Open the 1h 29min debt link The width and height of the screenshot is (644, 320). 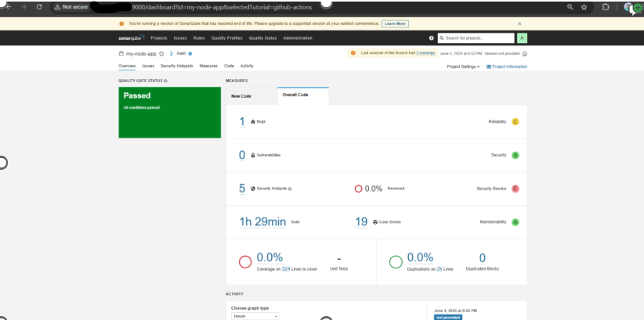coord(262,222)
